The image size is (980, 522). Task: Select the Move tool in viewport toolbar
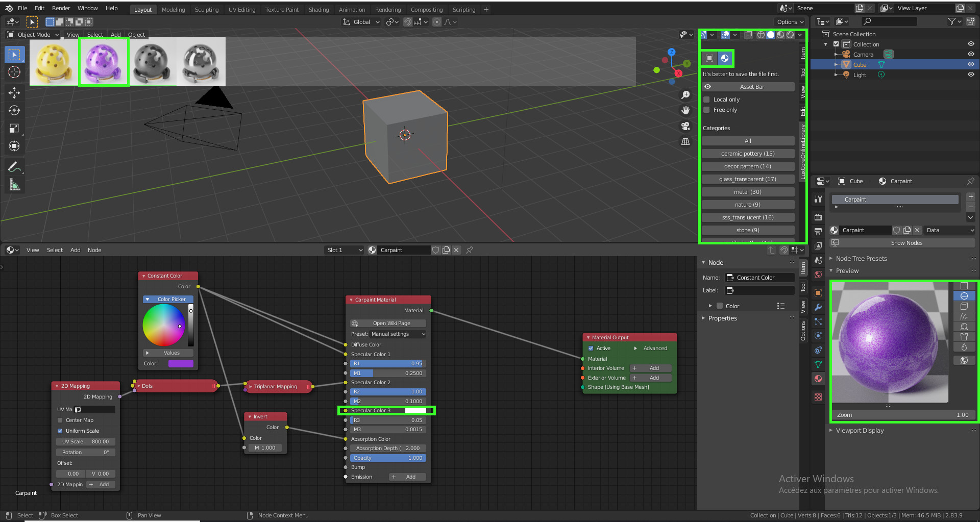click(x=14, y=92)
